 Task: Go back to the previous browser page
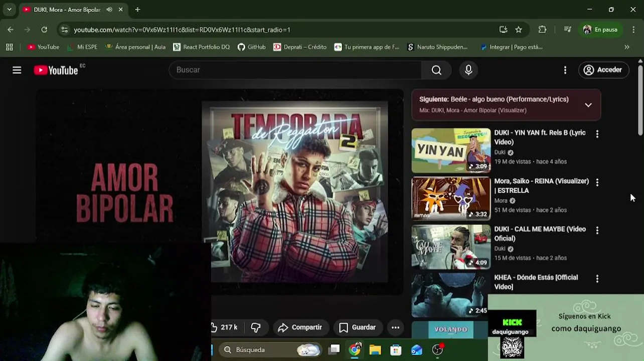11,30
